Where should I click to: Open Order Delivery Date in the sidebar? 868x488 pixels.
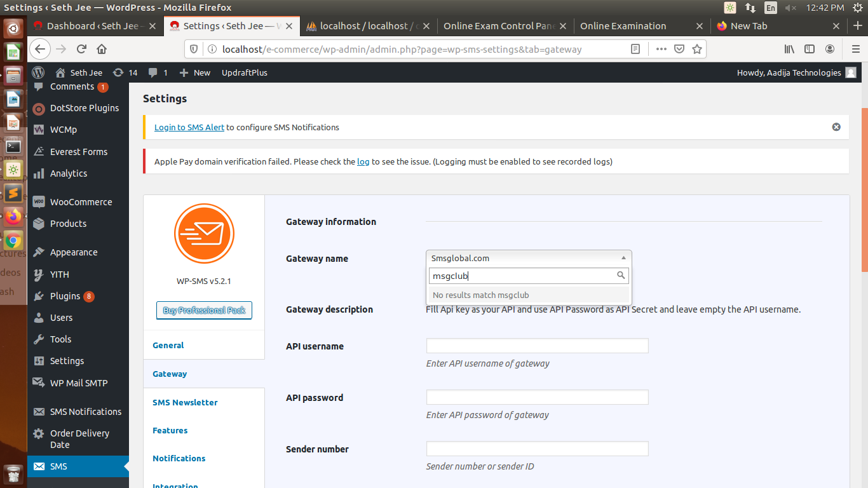click(78, 439)
